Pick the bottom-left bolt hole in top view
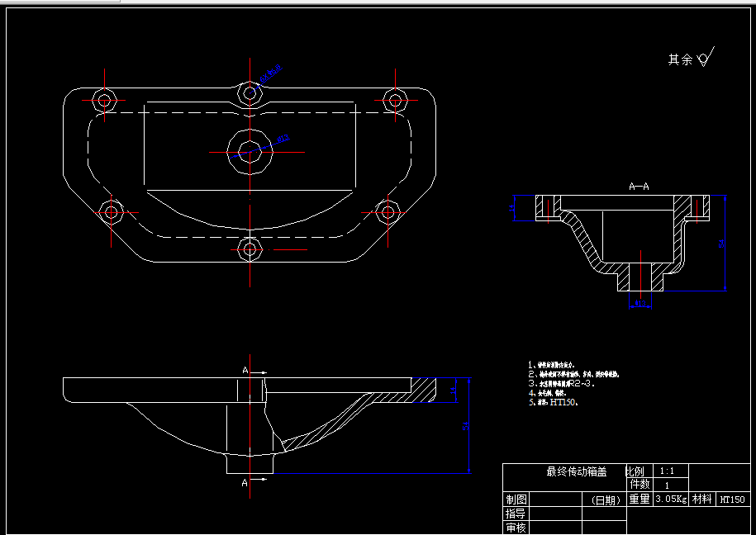The image size is (756, 535). click(112, 212)
